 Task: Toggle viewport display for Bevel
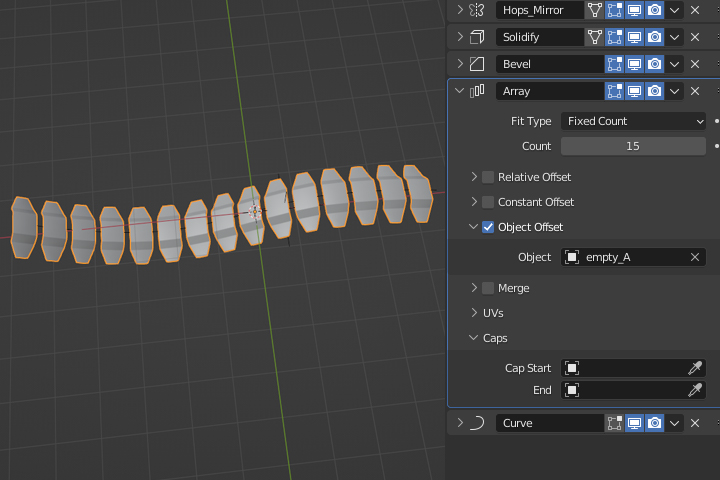tap(635, 64)
